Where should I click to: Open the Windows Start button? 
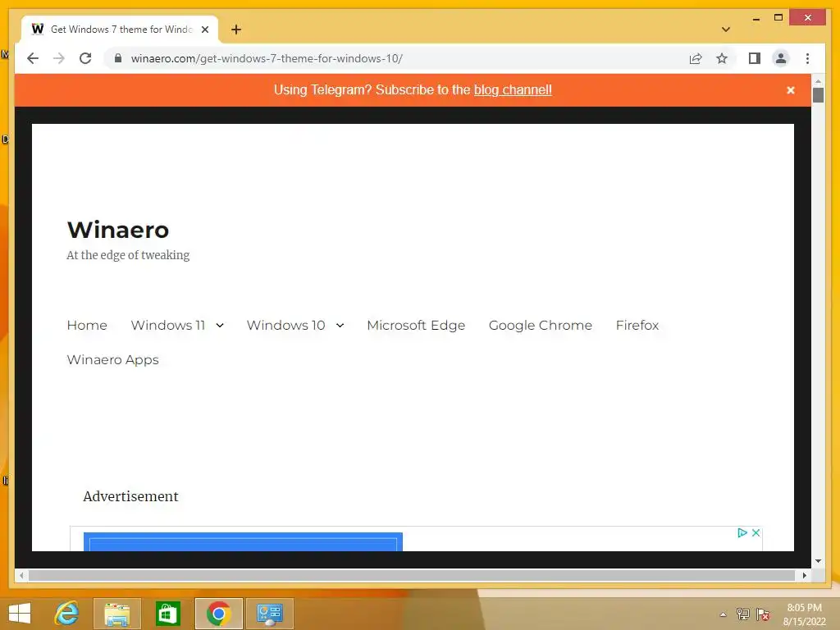[x=20, y=614]
